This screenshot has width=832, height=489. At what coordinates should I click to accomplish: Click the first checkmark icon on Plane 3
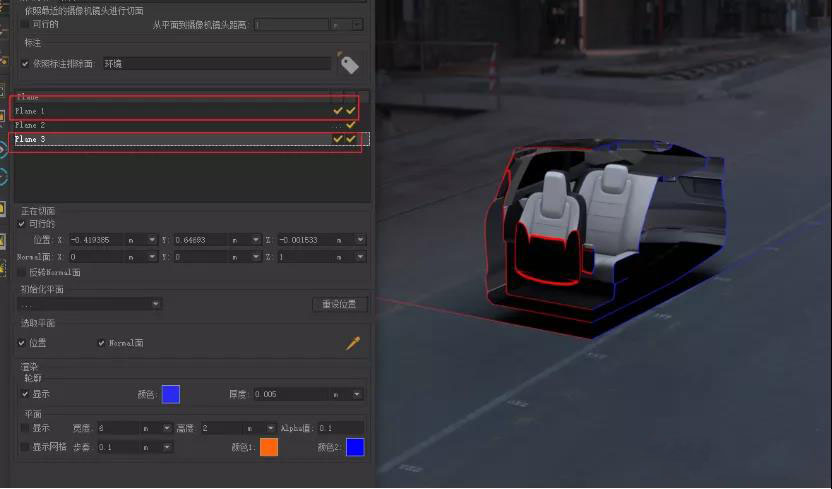pos(338,139)
